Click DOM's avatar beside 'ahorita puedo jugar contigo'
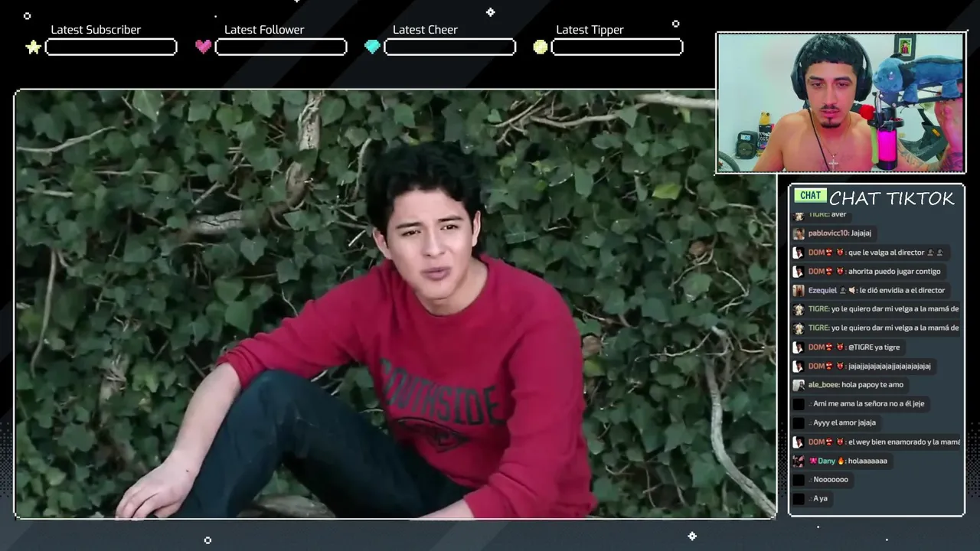Image resolution: width=980 pixels, height=551 pixels. (799, 272)
